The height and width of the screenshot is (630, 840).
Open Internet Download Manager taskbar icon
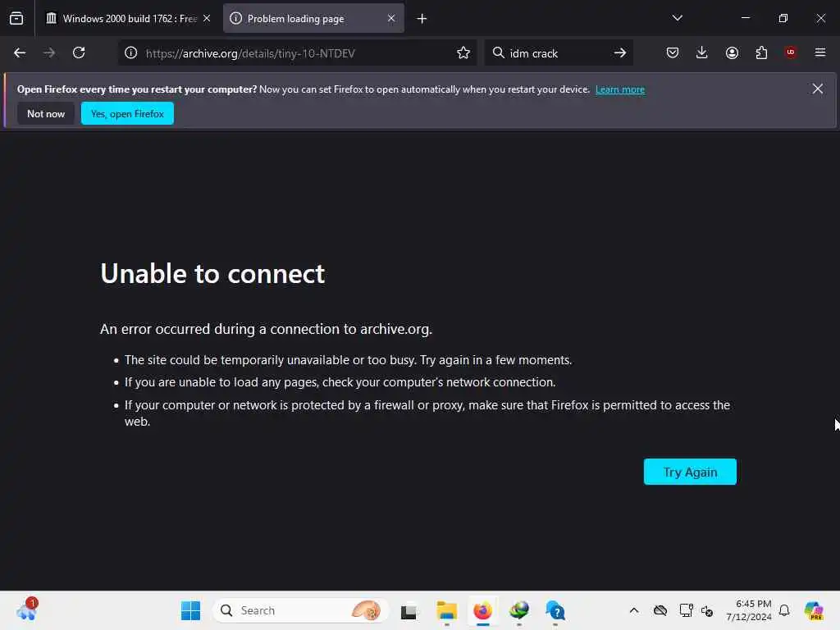(x=519, y=610)
